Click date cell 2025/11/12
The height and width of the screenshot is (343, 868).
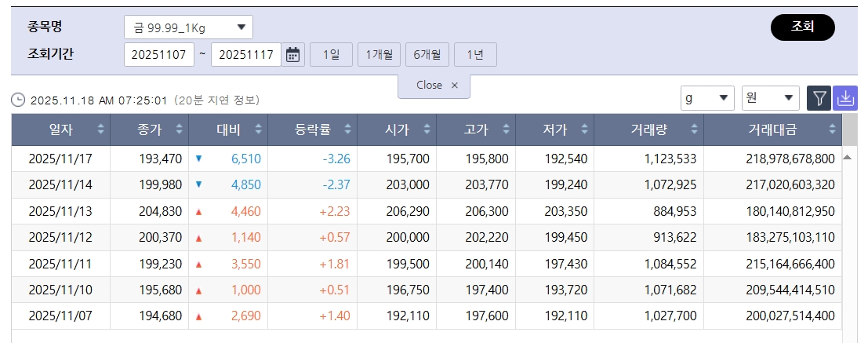(x=60, y=237)
